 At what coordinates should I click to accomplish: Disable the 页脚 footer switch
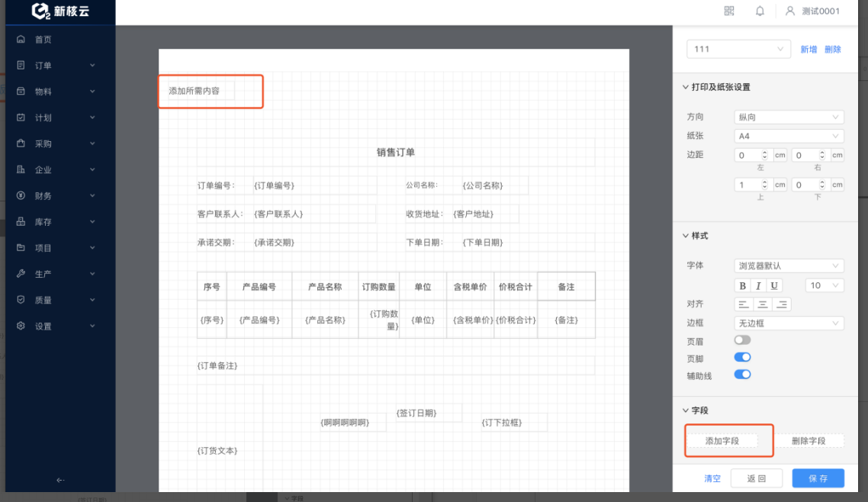coord(742,357)
